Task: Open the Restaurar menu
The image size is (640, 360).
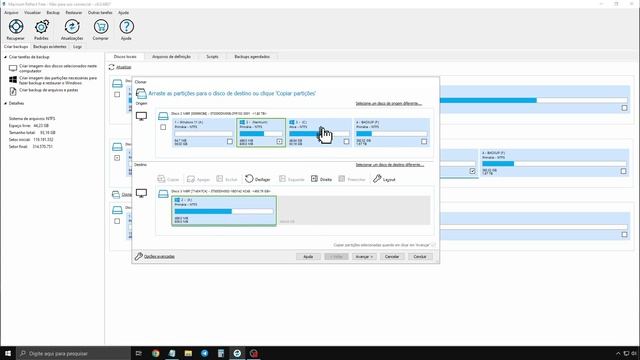Action: click(74, 13)
